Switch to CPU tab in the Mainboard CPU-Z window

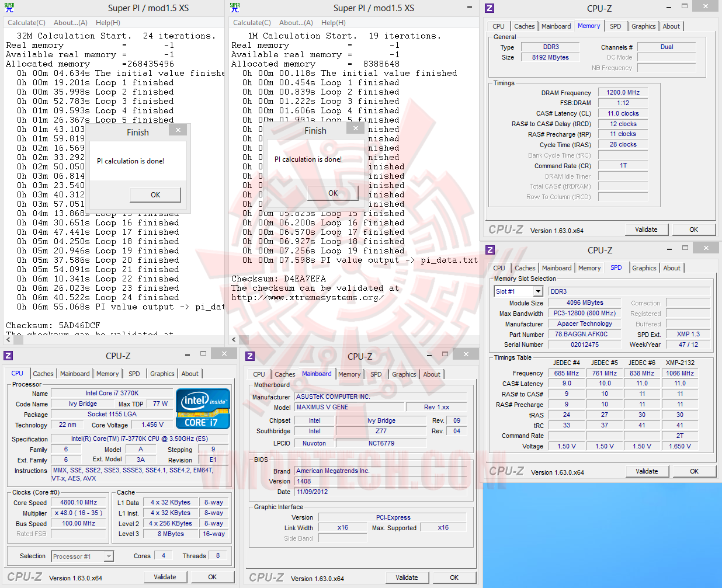click(x=259, y=374)
